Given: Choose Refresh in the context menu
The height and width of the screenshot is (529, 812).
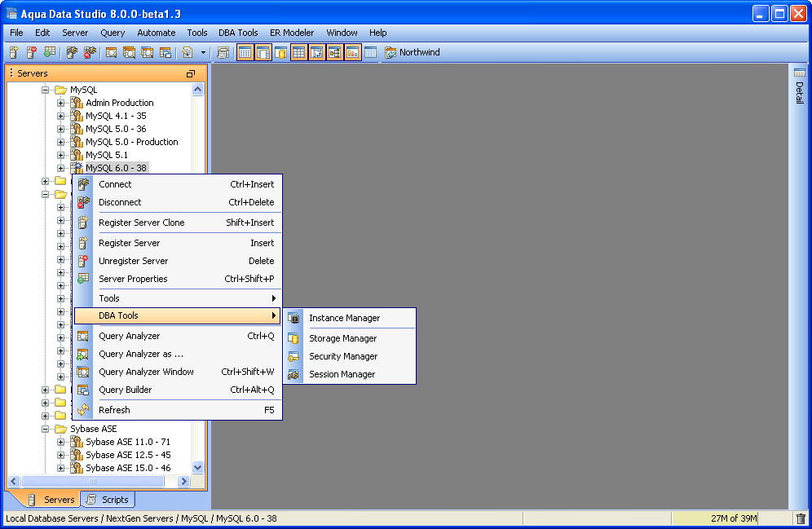Looking at the screenshot, I should pyautogui.click(x=178, y=410).
